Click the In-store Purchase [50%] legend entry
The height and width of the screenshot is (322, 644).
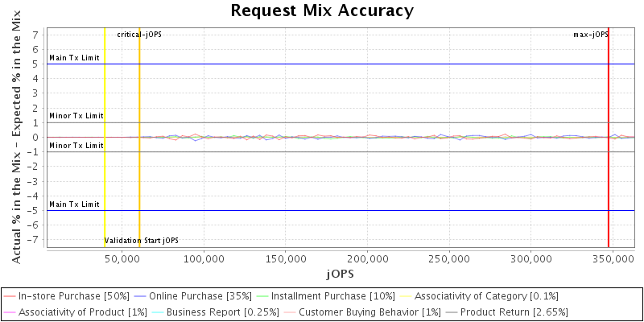(73, 296)
